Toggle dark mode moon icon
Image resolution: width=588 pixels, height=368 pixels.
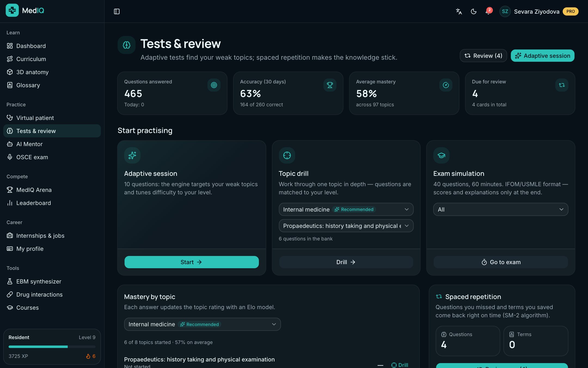point(474,11)
